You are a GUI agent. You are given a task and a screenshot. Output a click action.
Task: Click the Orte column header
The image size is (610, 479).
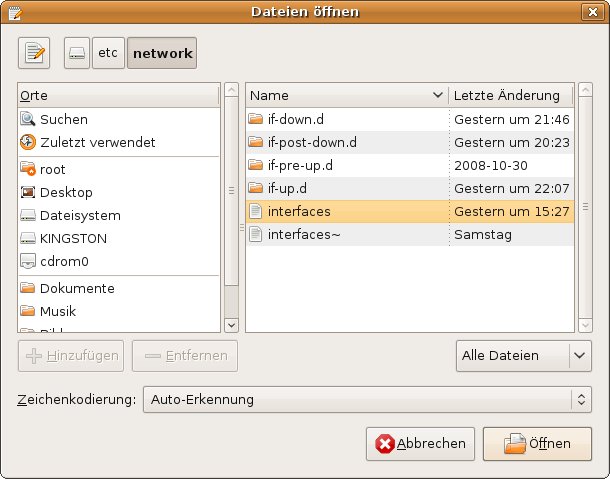click(x=118, y=96)
